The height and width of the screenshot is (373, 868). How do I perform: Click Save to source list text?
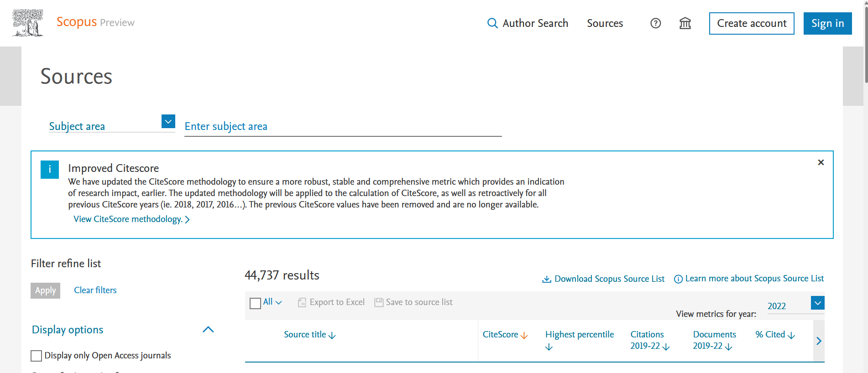(x=419, y=302)
